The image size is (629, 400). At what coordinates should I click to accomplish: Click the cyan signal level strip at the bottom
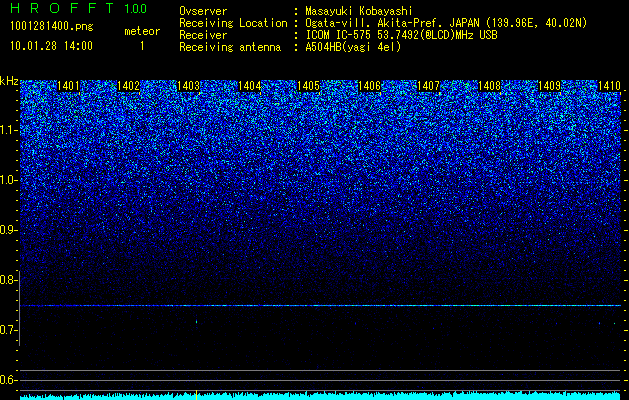tap(320, 396)
